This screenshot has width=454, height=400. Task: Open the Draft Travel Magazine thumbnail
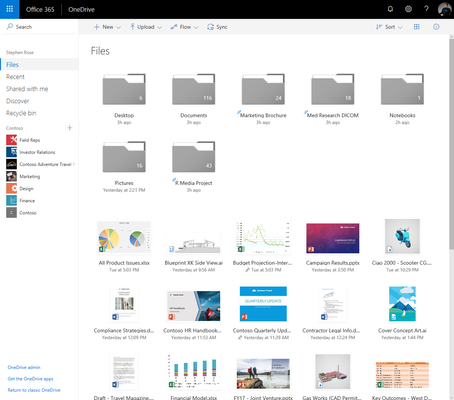click(x=124, y=372)
